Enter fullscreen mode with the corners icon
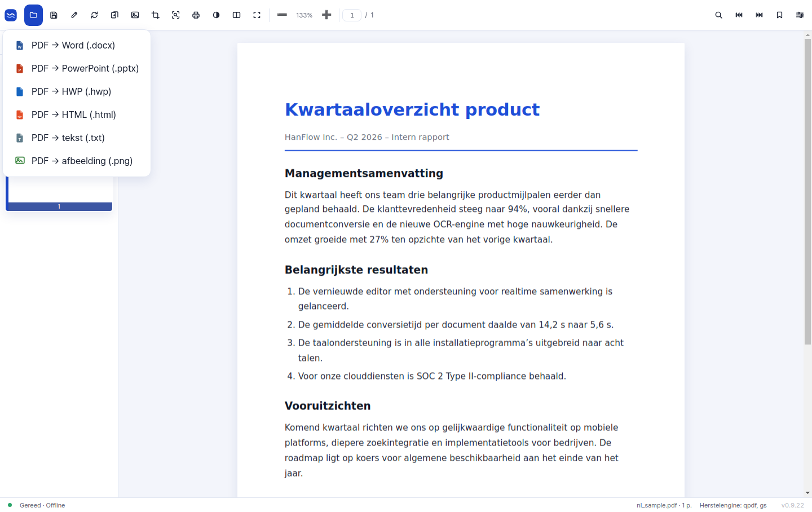This screenshot has width=812, height=512. click(257, 15)
